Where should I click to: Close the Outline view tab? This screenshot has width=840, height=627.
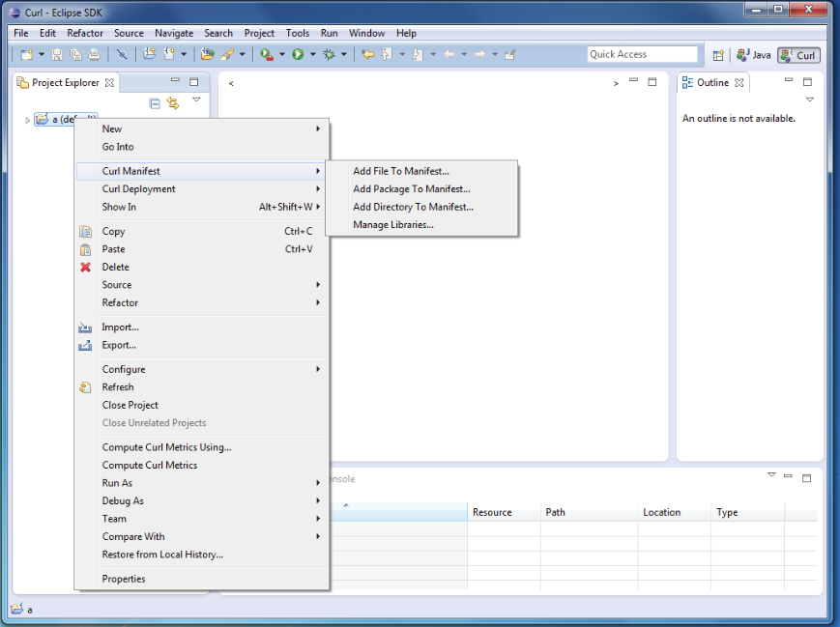[x=739, y=83]
